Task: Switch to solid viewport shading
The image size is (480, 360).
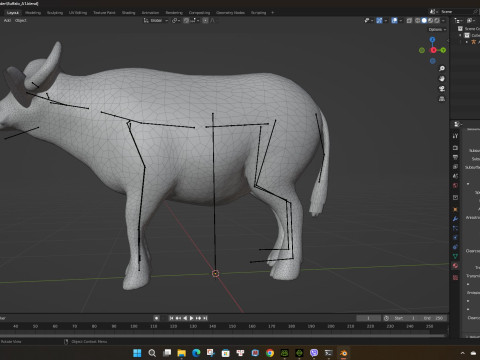Action: point(424,20)
